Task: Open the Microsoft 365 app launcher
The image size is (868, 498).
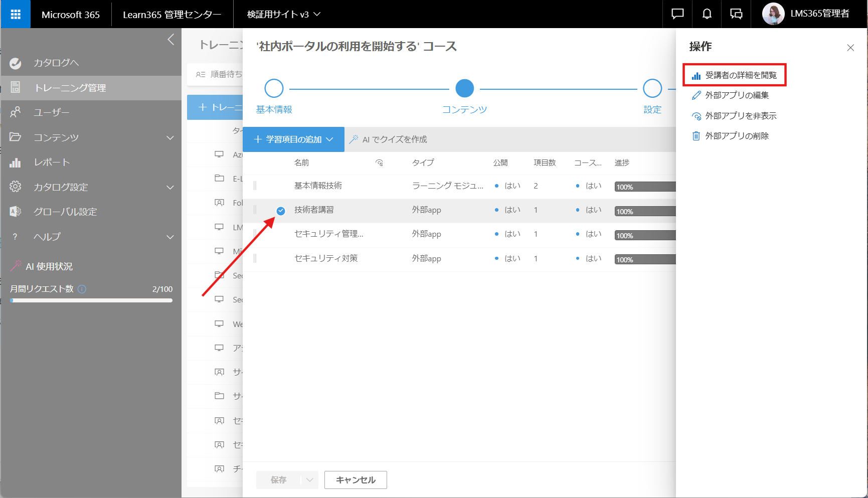Action: 16,14
